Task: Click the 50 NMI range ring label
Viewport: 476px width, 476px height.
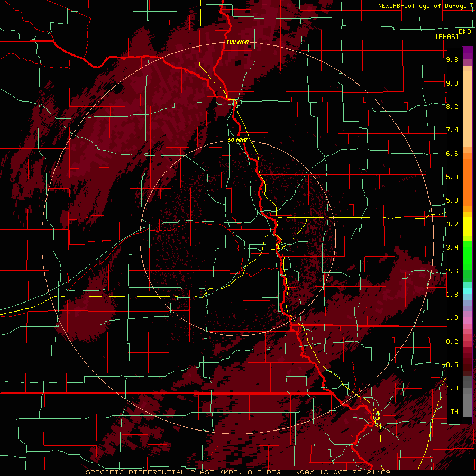Action: coord(237,140)
